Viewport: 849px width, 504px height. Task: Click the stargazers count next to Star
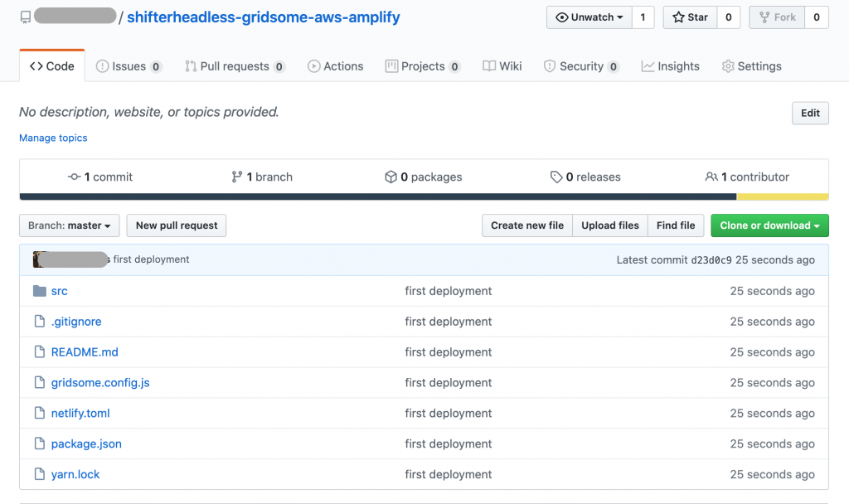pyautogui.click(x=728, y=17)
